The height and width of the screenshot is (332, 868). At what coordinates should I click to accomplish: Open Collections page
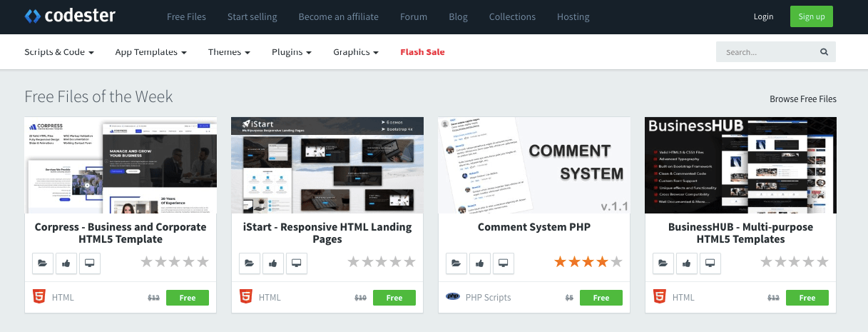click(x=512, y=16)
